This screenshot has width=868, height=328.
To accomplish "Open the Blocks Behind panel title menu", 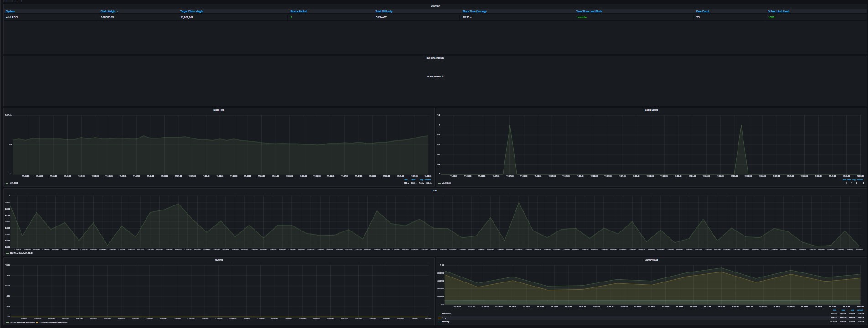I will (651, 110).
